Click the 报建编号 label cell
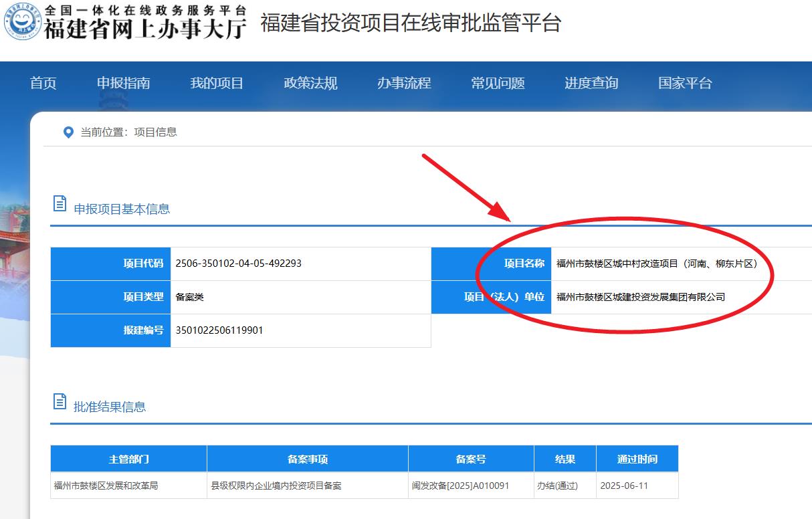The height and width of the screenshot is (519, 812). coord(111,330)
